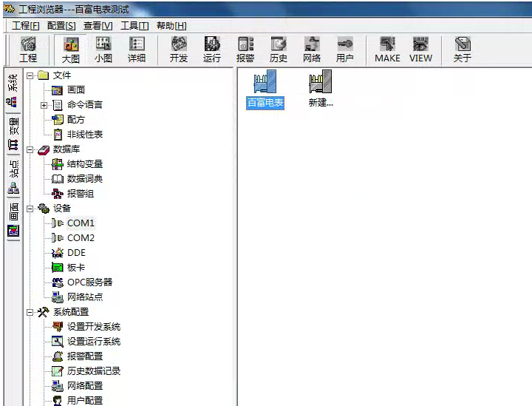532x406 pixels.
Task: Collapse the 数据库 tree node
Action: [x=30, y=149]
